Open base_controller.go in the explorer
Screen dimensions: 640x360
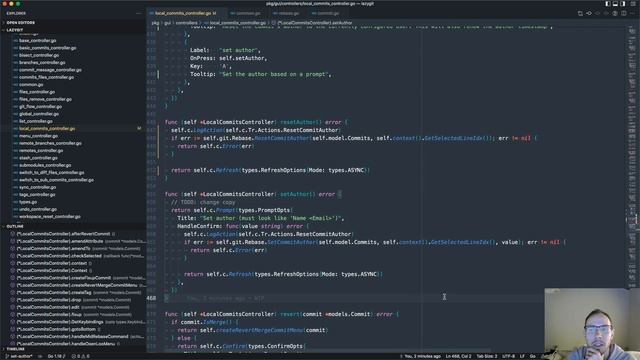pos(38,41)
